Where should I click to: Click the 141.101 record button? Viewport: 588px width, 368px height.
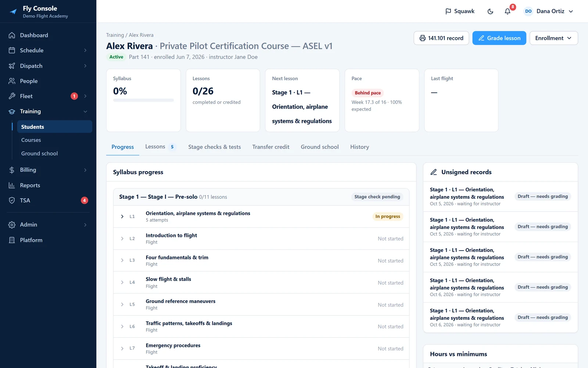(x=441, y=38)
